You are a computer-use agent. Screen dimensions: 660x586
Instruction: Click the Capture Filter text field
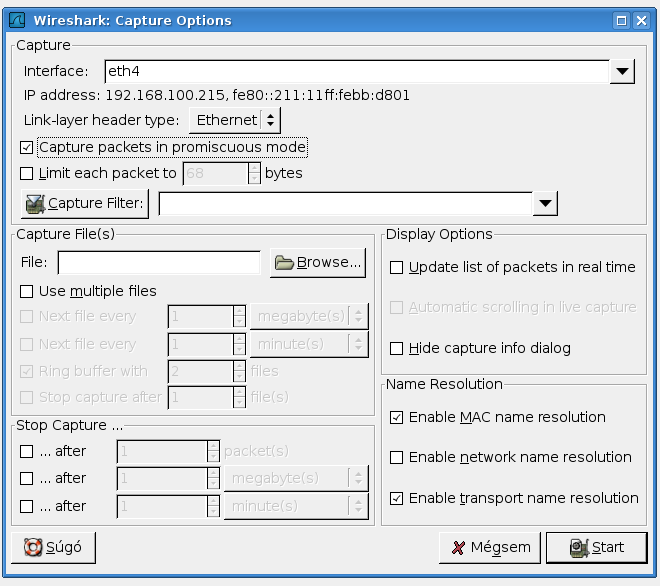tap(346, 204)
